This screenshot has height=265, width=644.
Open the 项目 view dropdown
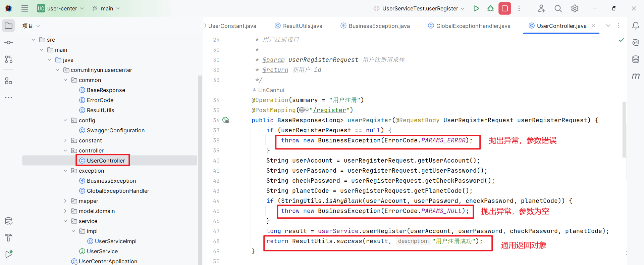point(31,26)
